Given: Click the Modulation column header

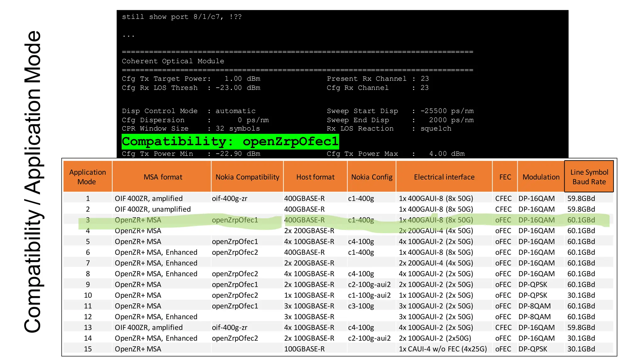Looking at the screenshot, I should point(541,177).
